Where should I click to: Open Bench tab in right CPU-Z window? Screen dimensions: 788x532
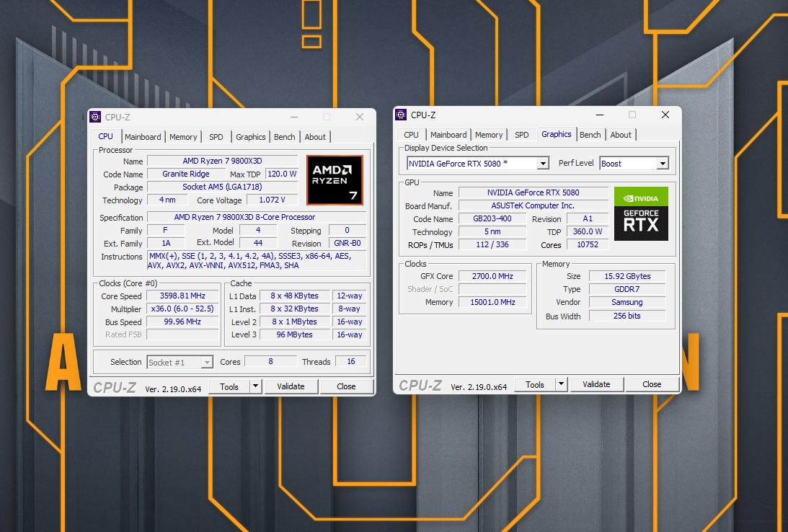[x=590, y=135]
